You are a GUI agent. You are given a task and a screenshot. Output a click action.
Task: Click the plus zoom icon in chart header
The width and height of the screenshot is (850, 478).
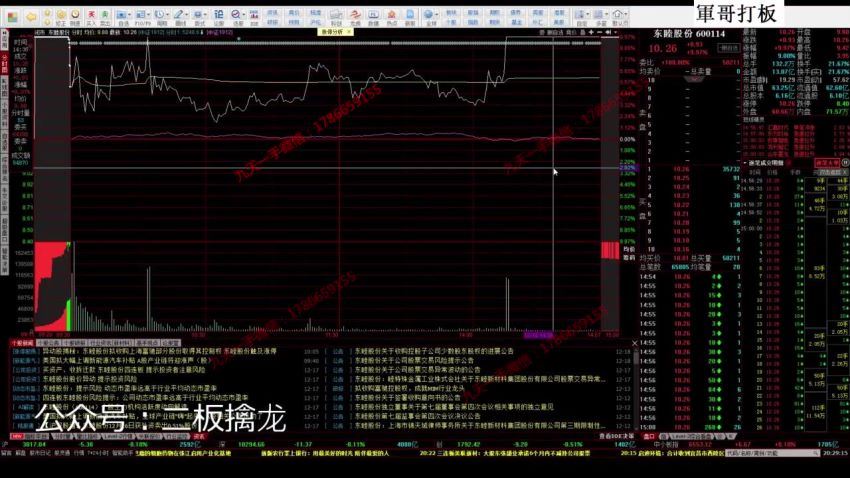pyautogui.click(x=591, y=33)
